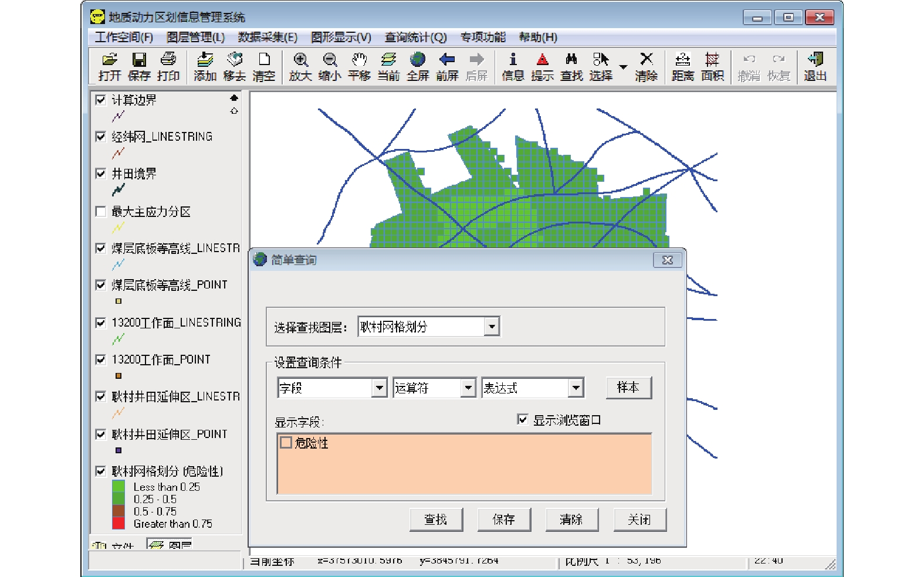Click the 全屏 full extent globe icon
Image resolution: width=924 pixels, height=577 pixels.
point(418,66)
